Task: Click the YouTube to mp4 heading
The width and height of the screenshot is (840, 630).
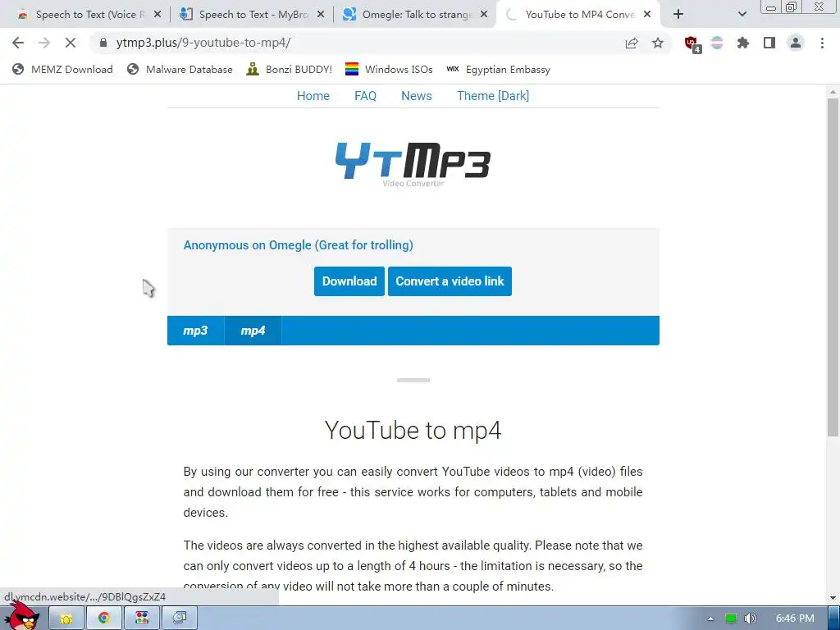Action: pyautogui.click(x=413, y=430)
